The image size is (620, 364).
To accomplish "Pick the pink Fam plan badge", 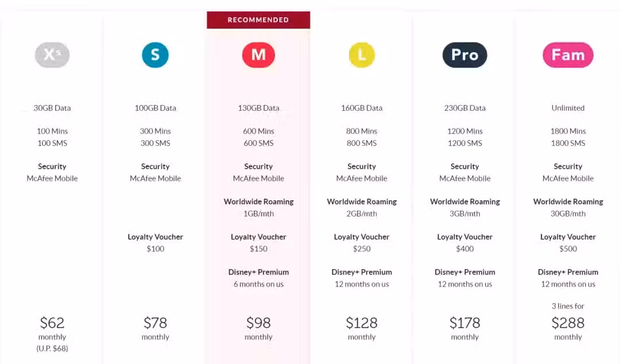I will [x=568, y=55].
